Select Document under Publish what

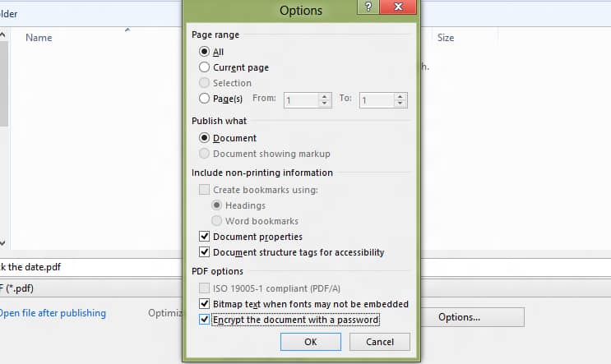[x=205, y=138]
